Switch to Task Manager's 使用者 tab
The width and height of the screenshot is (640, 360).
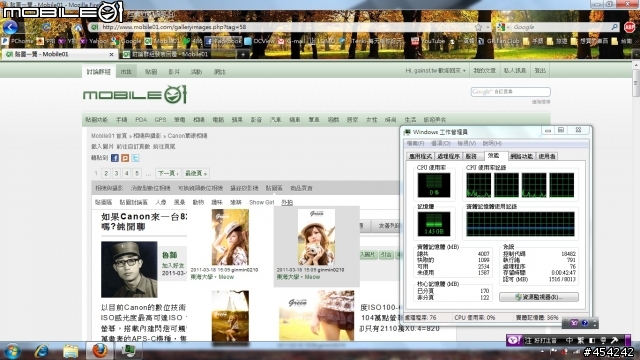pos(547,156)
